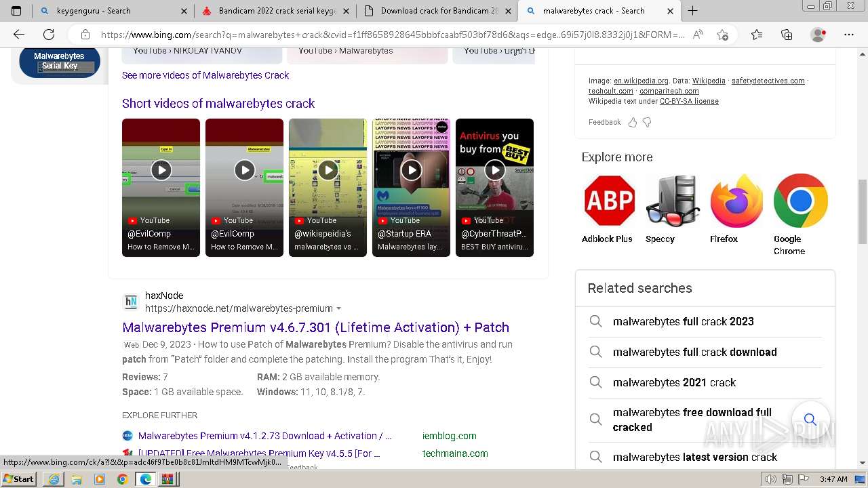This screenshot has height=488, width=868.
Task: Search malwarebytes latest version crack
Action: click(x=695, y=457)
